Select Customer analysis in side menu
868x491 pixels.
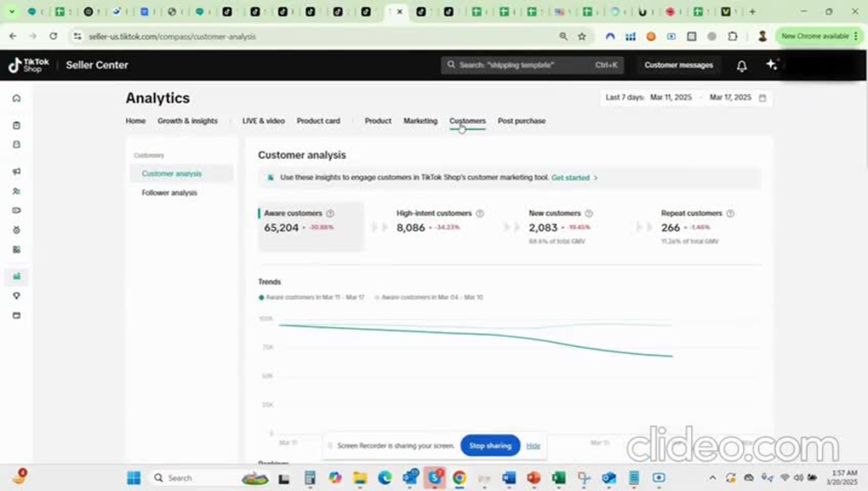tap(181, 173)
